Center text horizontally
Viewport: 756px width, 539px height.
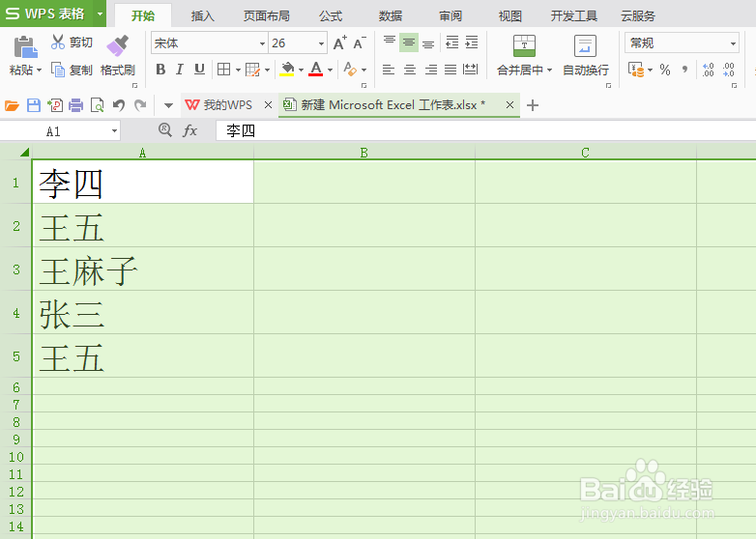coord(410,70)
